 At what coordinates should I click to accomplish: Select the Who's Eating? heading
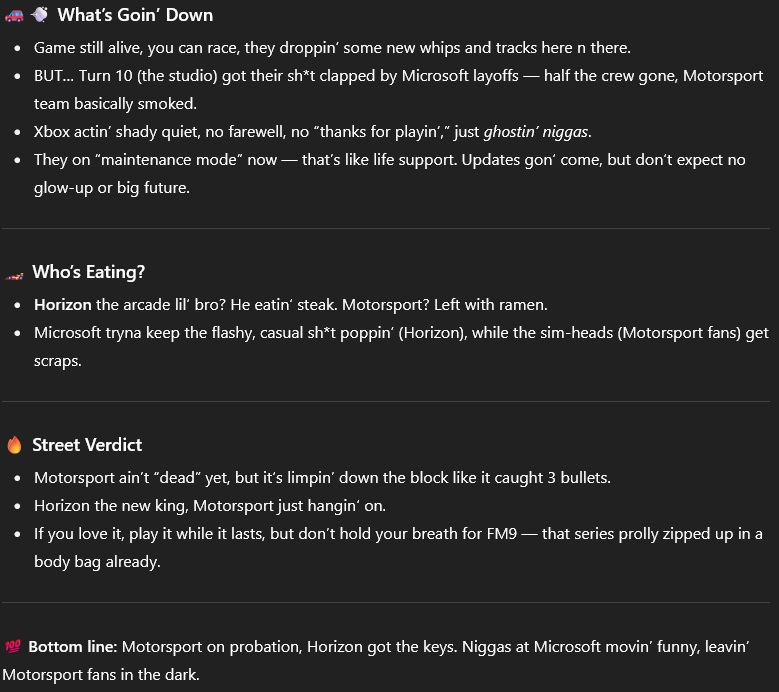point(88,272)
